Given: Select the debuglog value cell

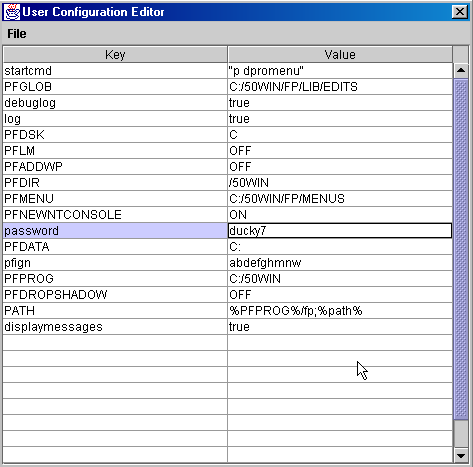Looking at the screenshot, I should [x=340, y=103].
